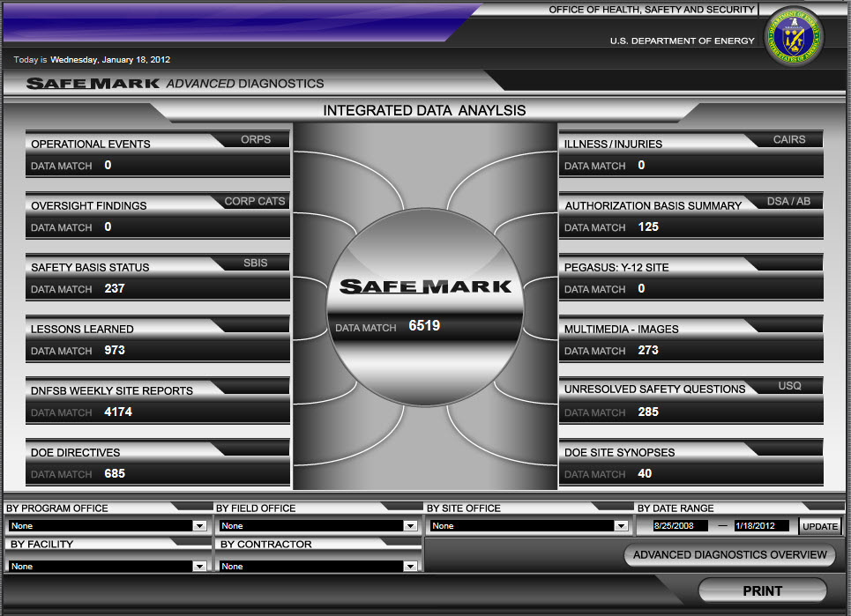Click the ORPS tab label

coord(256,139)
